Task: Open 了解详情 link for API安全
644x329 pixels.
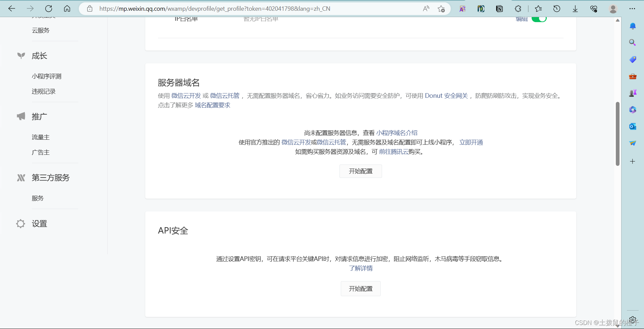Action: point(361,268)
